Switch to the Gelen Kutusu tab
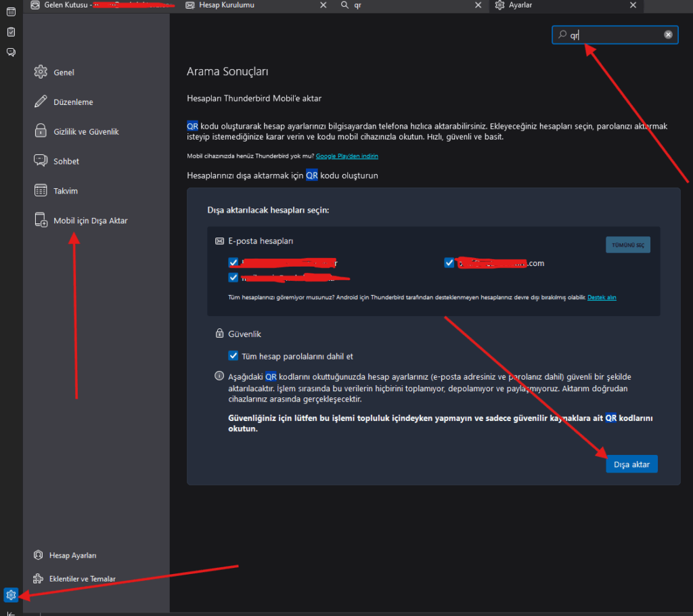Screen dimensions: 693x616 (102, 5)
